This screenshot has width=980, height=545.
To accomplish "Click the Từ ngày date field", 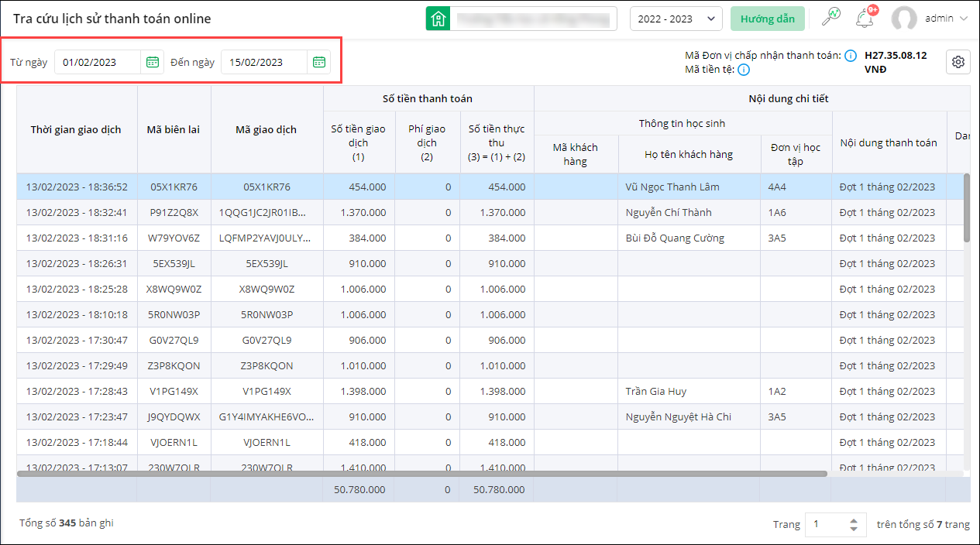I will click(98, 63).
